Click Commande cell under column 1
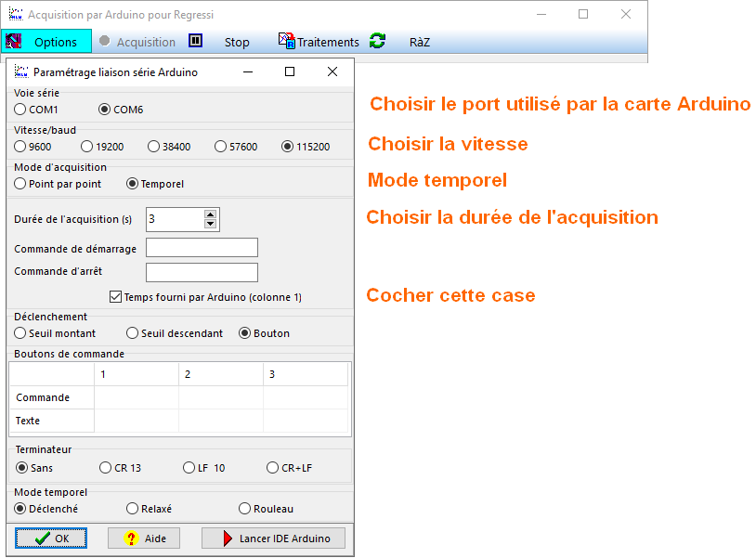Image resolution: width=756 pixels, height=558 pixels. tap(137, 397)
